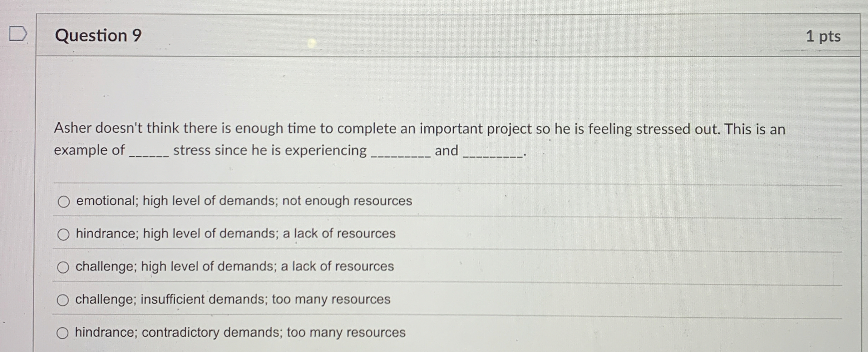The height and width of the screenshot is (352, 868).
Task: Click the blank after 'he is experiencing'
Action: [401, 154]
